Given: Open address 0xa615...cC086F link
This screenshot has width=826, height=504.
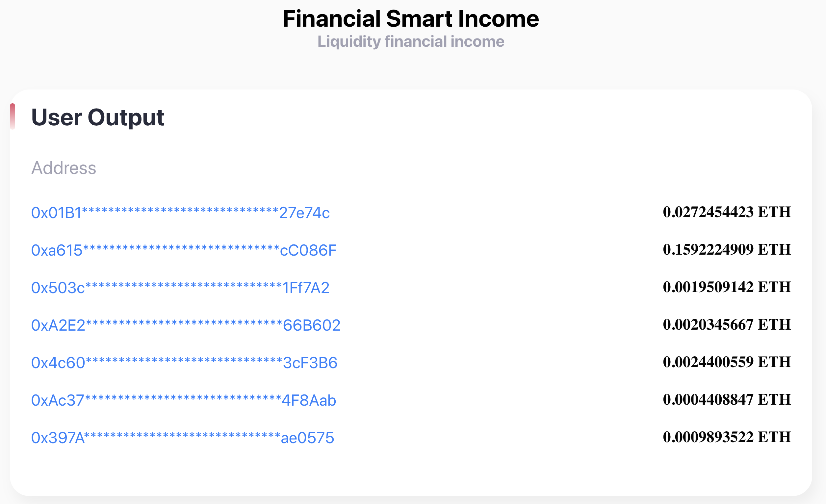Looking at the screenshot, I should click(184, 250).
